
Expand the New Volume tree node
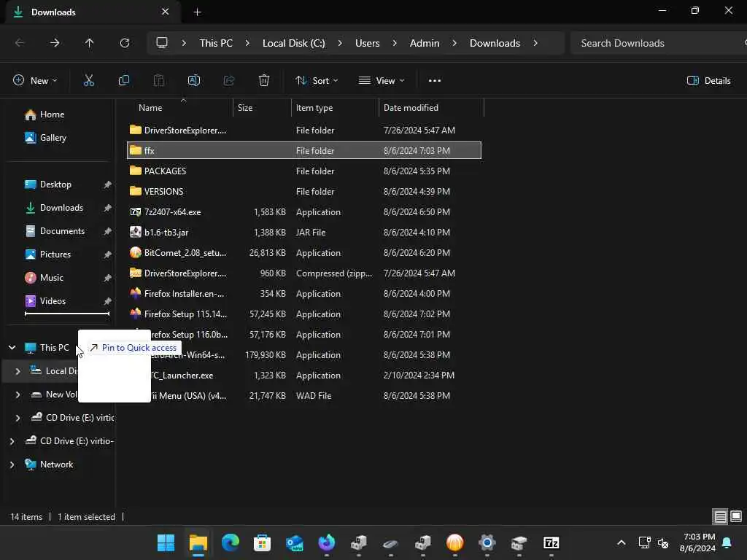click(18, 394)
